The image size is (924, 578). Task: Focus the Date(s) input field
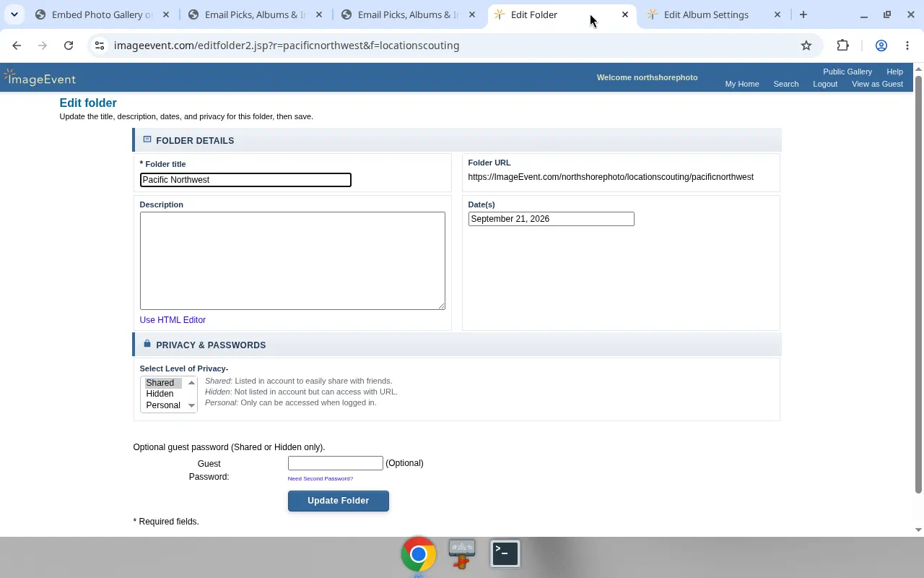[551, 219]
